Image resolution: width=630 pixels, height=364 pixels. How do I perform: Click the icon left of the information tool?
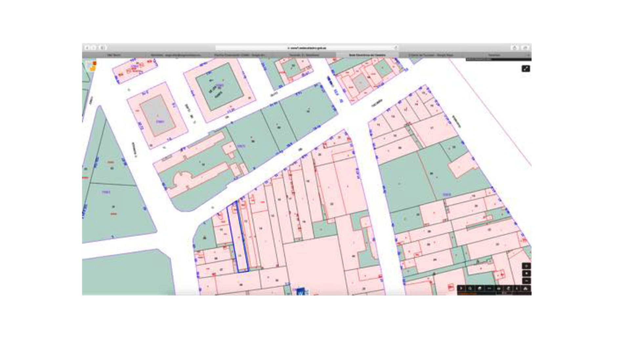508,288
